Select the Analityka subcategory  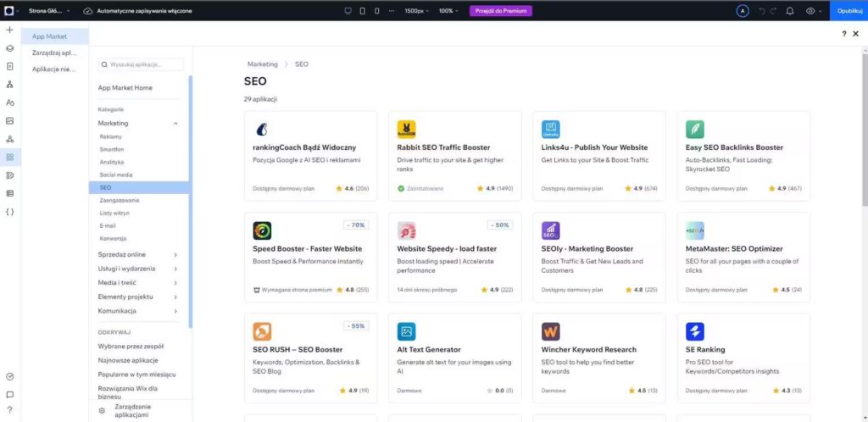(112, 162)
